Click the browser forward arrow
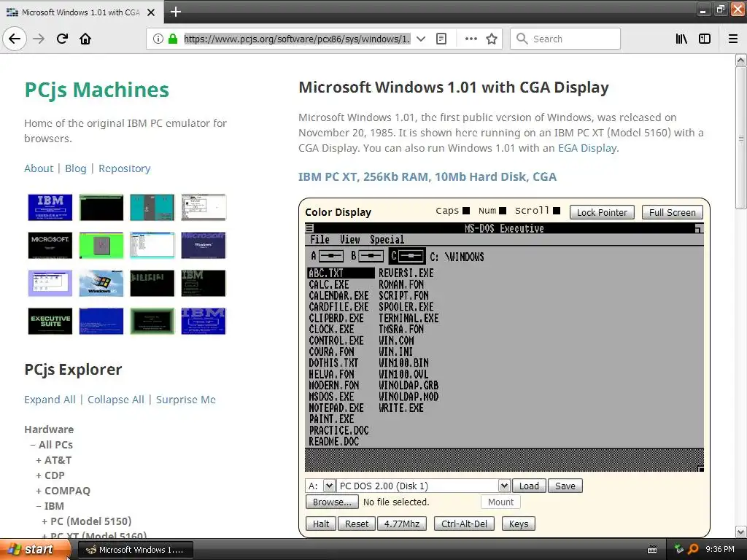 [39, 39]
